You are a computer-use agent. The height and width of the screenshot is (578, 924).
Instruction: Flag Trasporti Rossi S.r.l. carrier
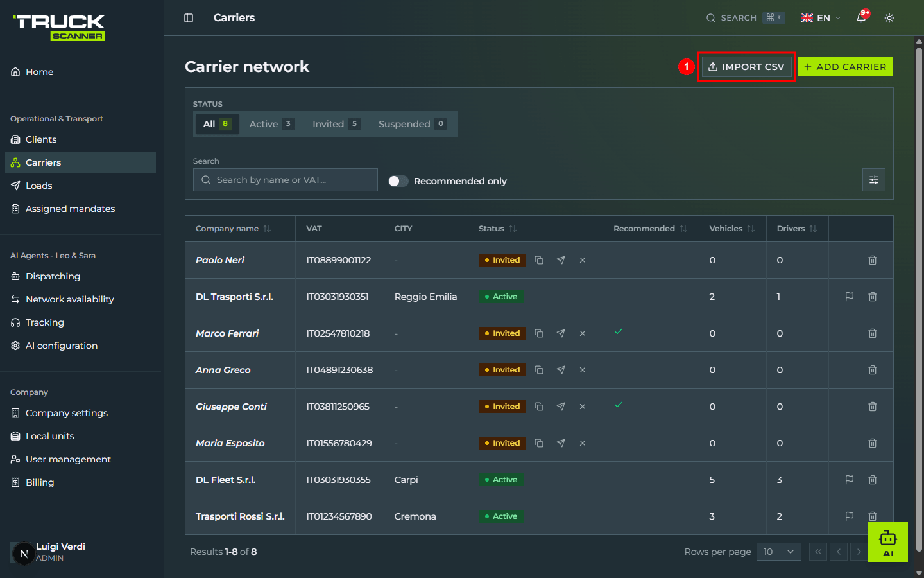(850, 516)
